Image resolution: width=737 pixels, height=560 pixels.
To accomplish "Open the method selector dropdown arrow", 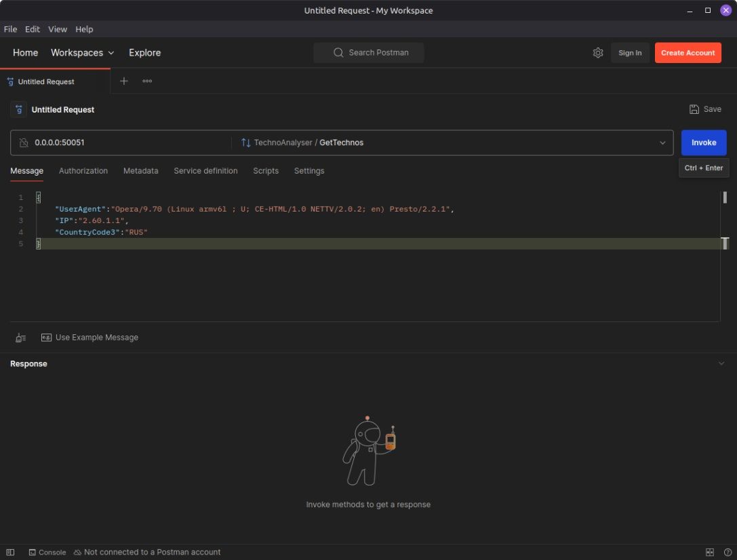I will [x=662, y=143].
